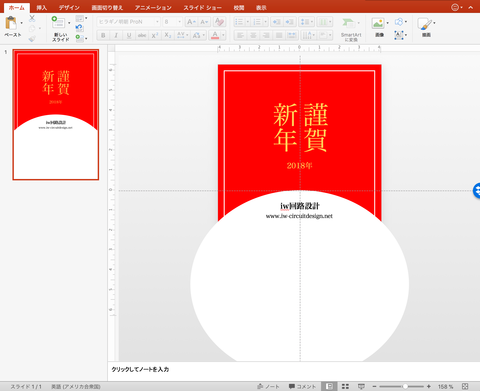This screenshot has width=480, height=391.
Task: Open the line spacing dropdown
Action: point(307,22)
